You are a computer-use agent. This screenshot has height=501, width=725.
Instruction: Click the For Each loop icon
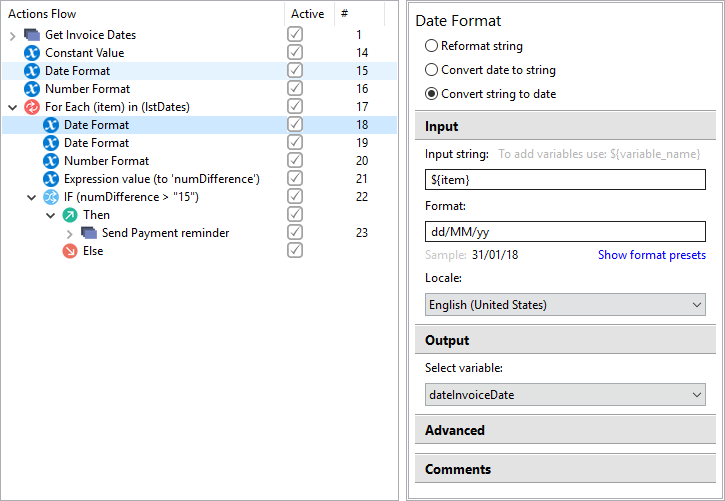tap(32, 107)
